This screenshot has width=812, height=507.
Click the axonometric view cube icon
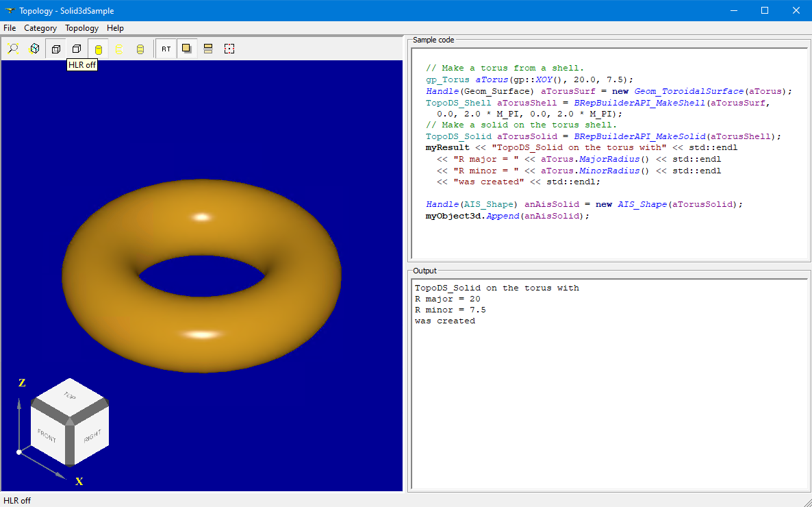pos(34,49)
